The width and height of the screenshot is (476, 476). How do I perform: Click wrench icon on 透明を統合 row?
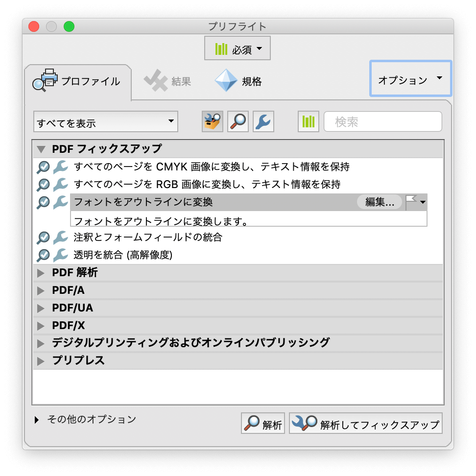(61, 255)
